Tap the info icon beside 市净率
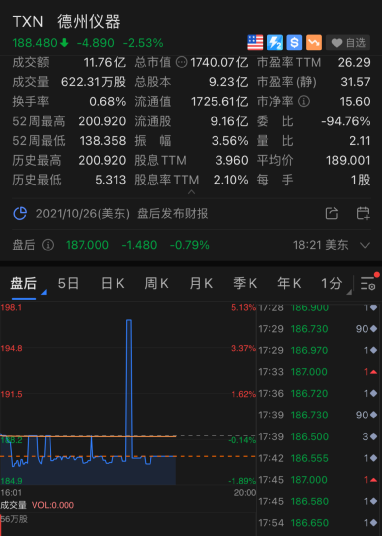Viewport: 382px width, 536px height. 304,101
